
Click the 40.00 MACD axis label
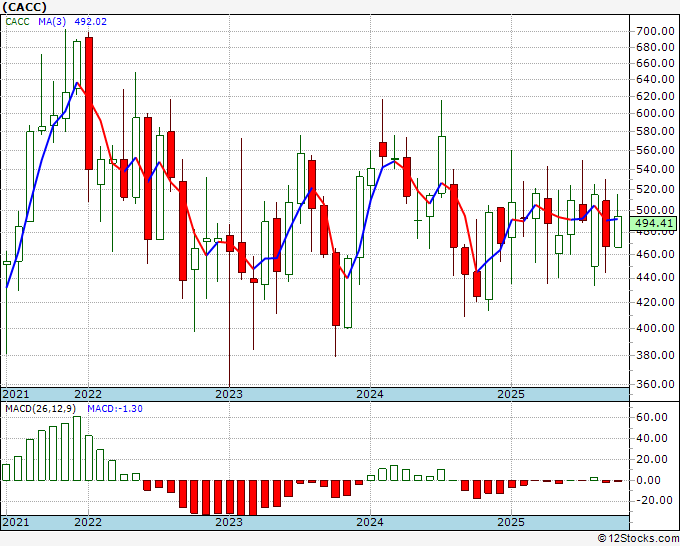[651, 438]
